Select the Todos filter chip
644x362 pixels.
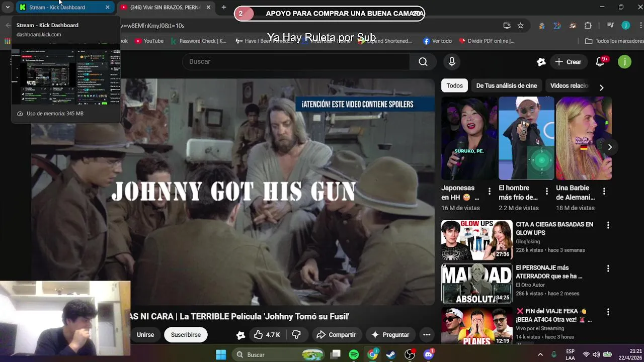(x=454, y=85)
